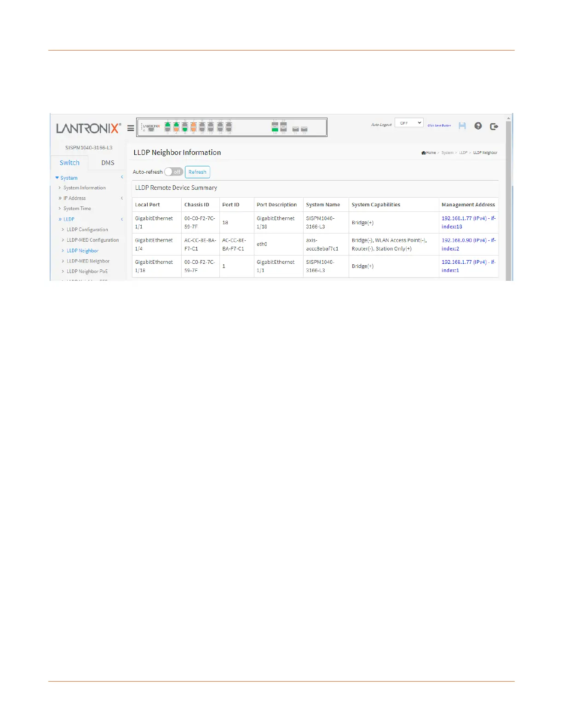Screen dimensions: 563x728
Task: Select LLDP Neighbor menu item
Action: pyautogui.click(x=82, y=251)
